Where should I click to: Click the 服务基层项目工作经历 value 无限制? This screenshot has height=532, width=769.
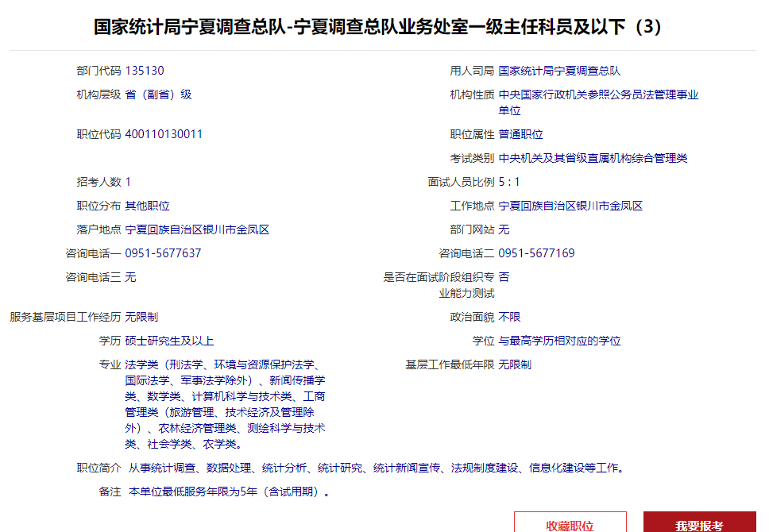(141, 318)
